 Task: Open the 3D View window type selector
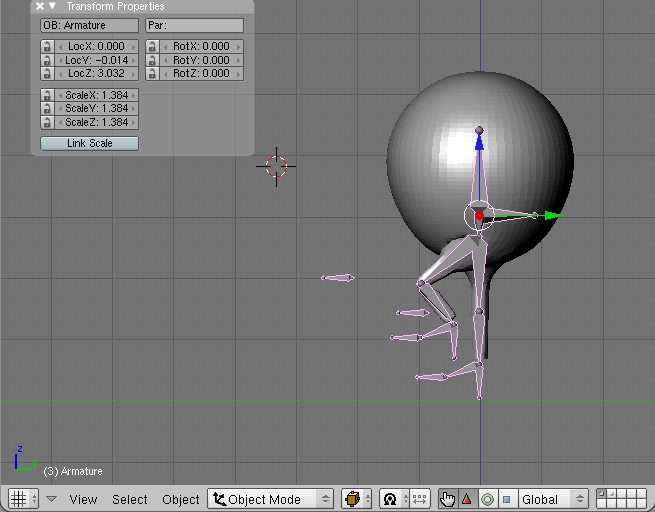[23, 499]
